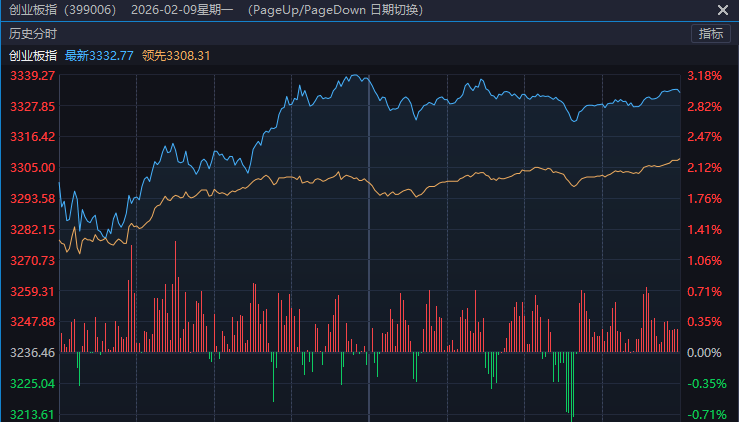
Task: Click the green -0.71% axis label
Action: (704, 414)
